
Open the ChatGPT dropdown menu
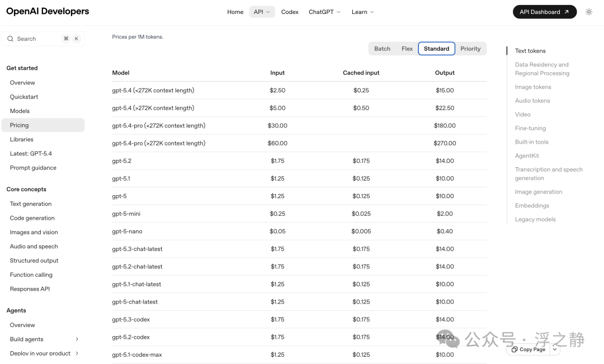[x=324, y=12]
